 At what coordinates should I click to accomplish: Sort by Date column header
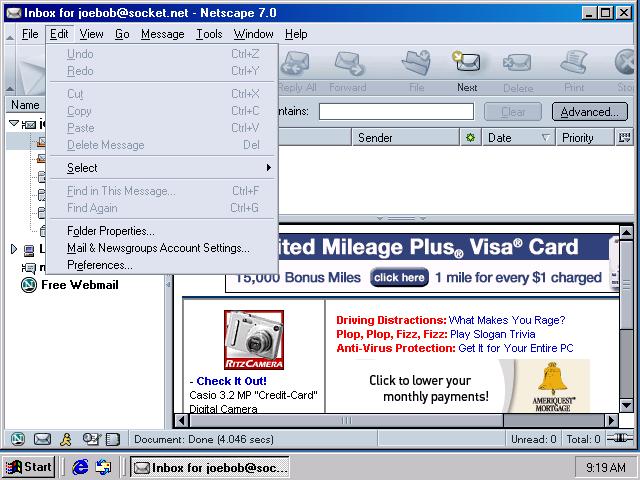pyautogui.click(x=518, y=138)
